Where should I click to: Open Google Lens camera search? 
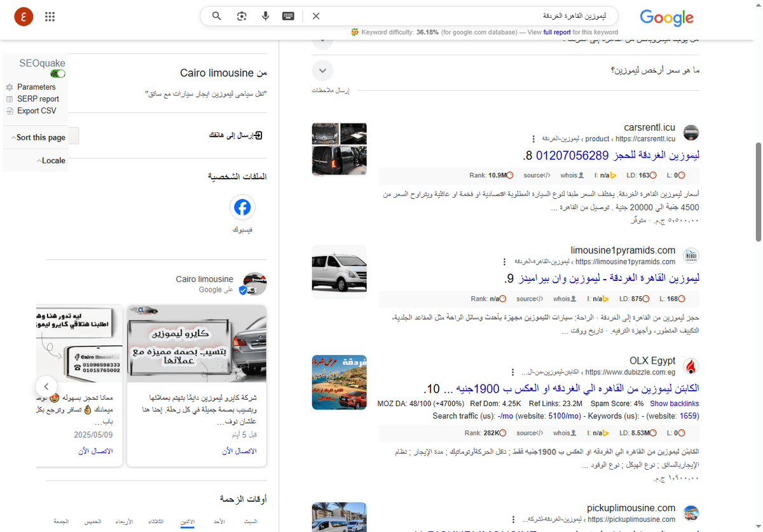coord(242,16)
